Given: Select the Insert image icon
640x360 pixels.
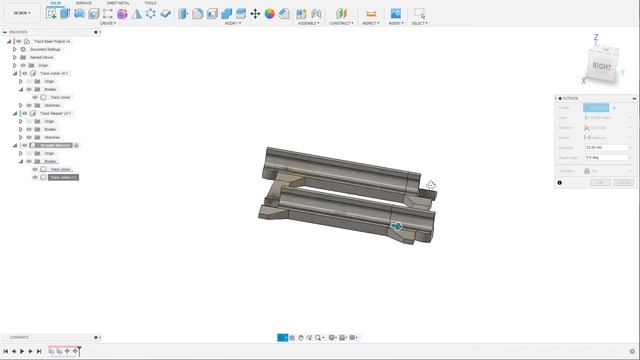Looking at the screenshot, I should 396,13.
